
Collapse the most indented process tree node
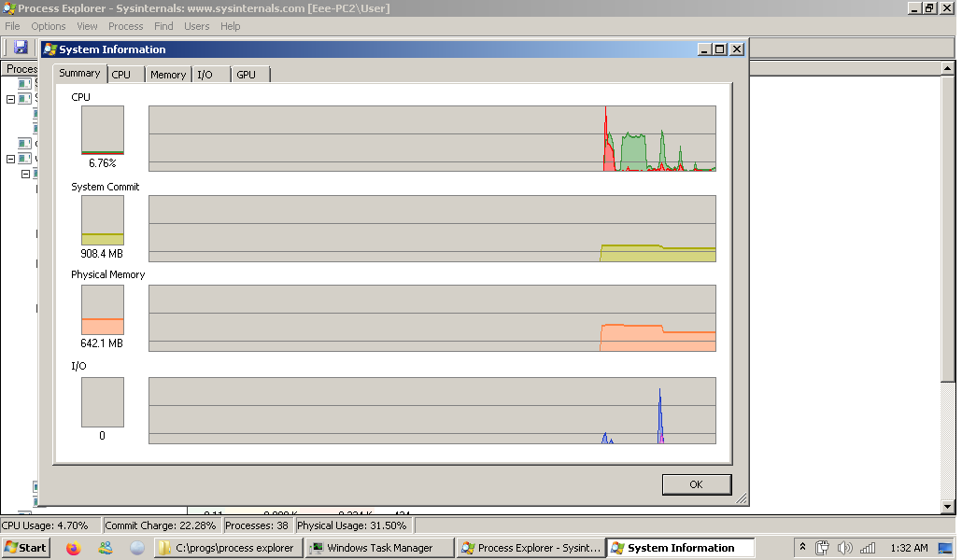click(x=26, y=174)
